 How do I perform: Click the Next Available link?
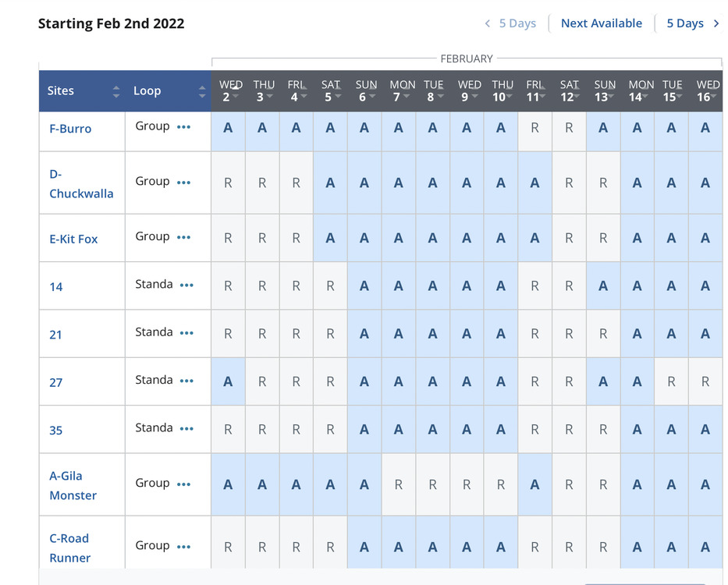(601, 23)
